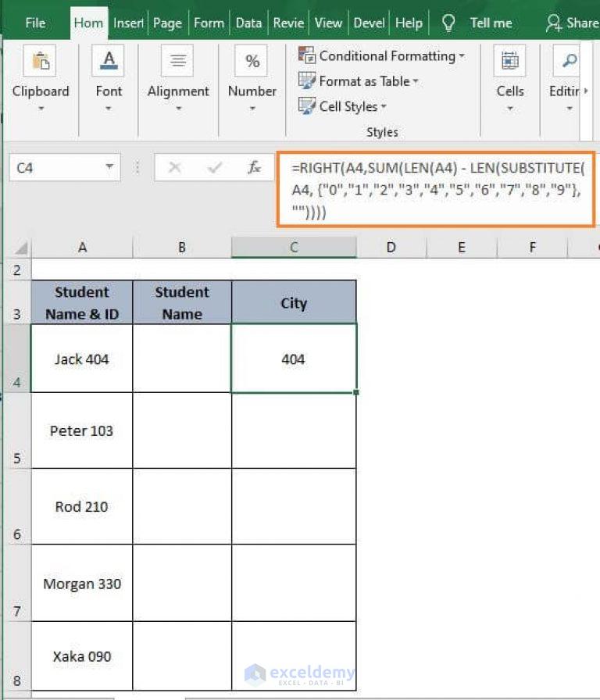Switch to the Data tab
Screen dimensions: 600x700
tap(248, 23)
